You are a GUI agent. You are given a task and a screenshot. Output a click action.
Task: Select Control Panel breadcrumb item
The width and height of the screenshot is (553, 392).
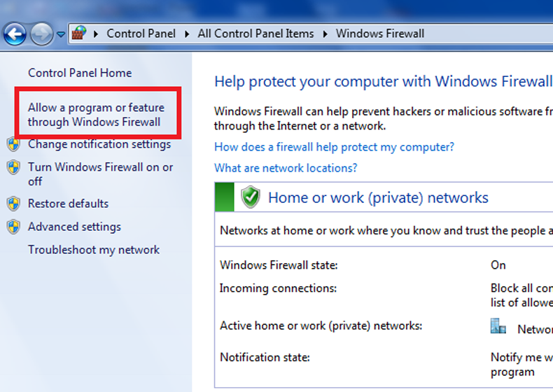coord(140,34)
